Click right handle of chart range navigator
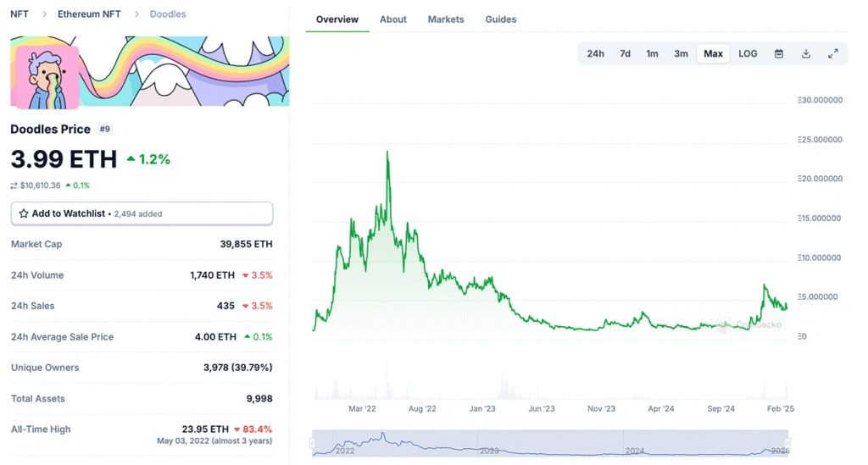 coord(787,443)
